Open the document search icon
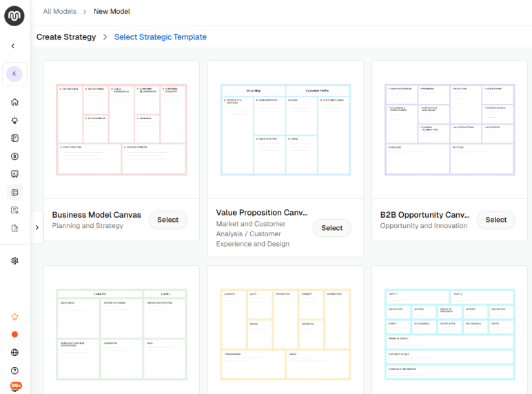The image size is (532, 394). pyautogui.click(x=14, y=229)
